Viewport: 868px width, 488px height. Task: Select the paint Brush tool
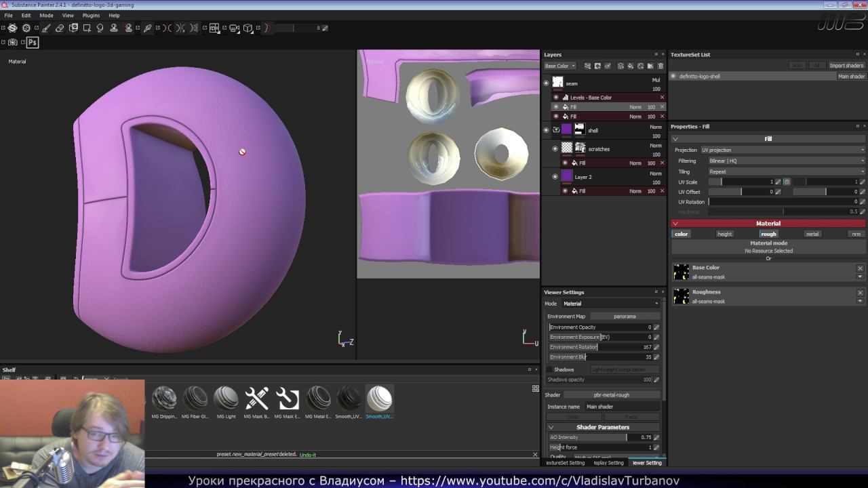coord(46,28)
